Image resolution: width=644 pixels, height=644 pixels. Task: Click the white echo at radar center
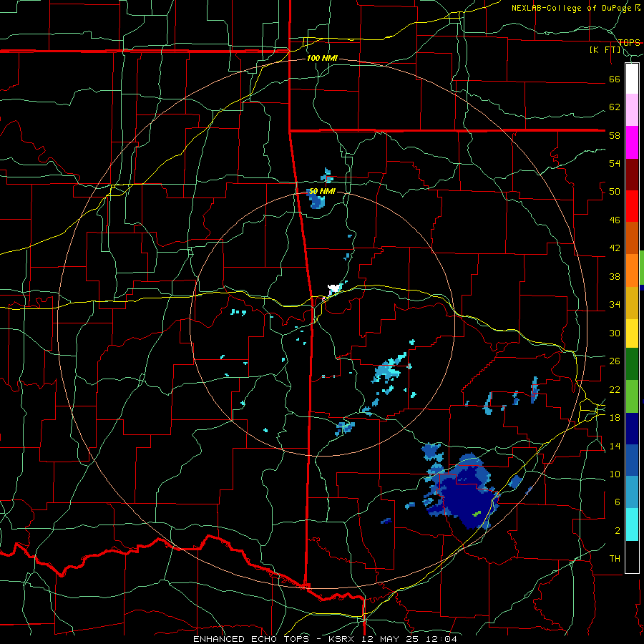[x=334, y=289]
